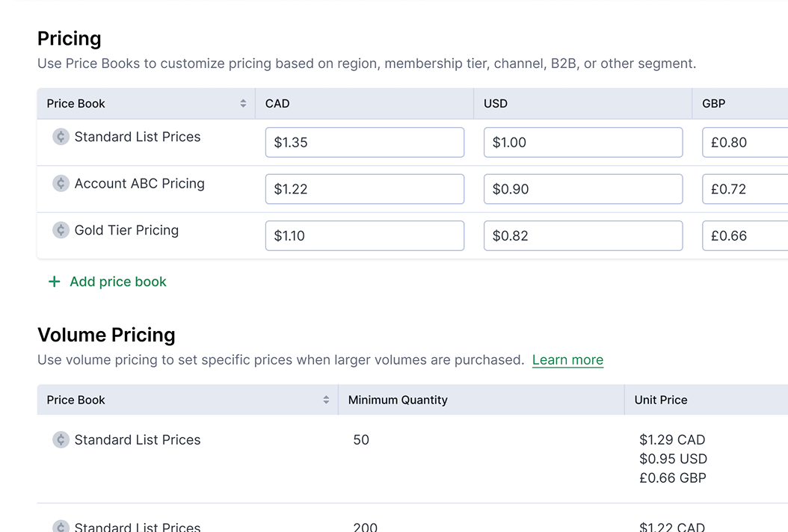Viewport: 788px width, 532px height.
Task: Select the Gold Tier Pricing GBP price field
Action: (x=745, y=236)
